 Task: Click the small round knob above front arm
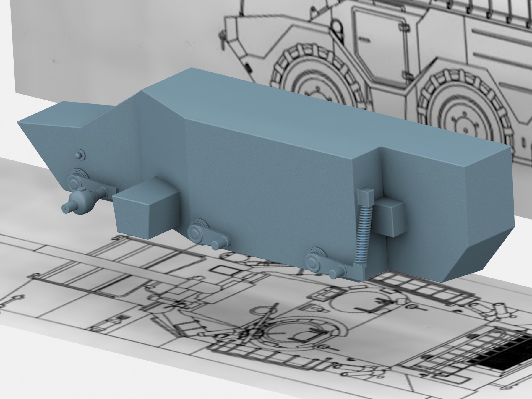click(x=79, y=154)
